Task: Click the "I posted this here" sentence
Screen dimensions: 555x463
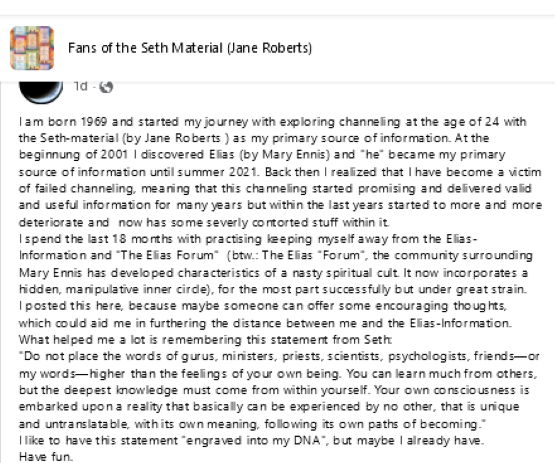Action: (x=263, y=306)
